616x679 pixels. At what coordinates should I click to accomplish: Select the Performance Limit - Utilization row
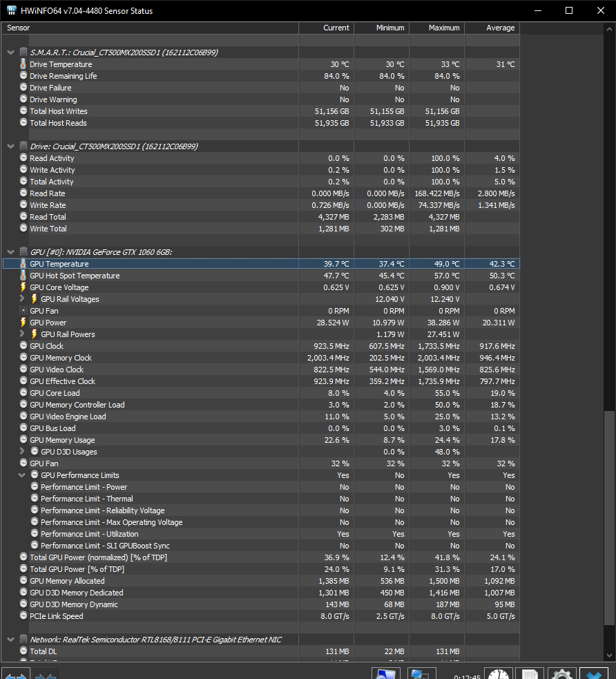pyautogui.click(x=261, y=534)
